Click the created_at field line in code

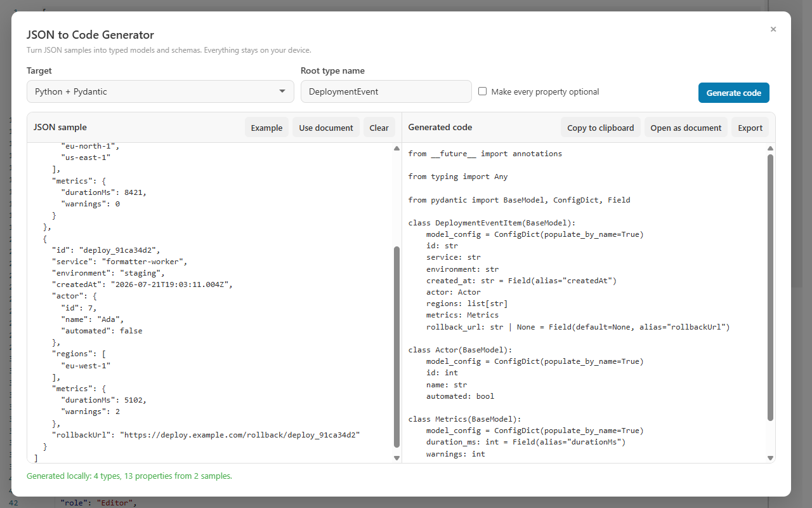point(521,281)
